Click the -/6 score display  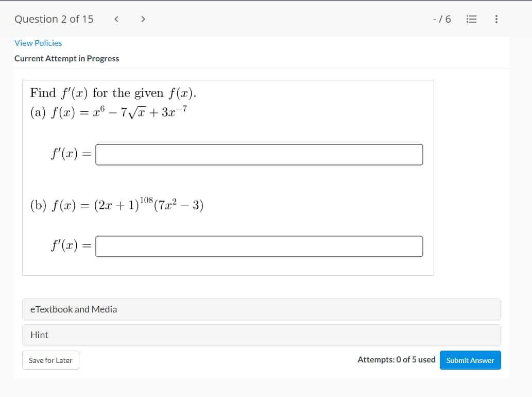[x=442, y=19]
